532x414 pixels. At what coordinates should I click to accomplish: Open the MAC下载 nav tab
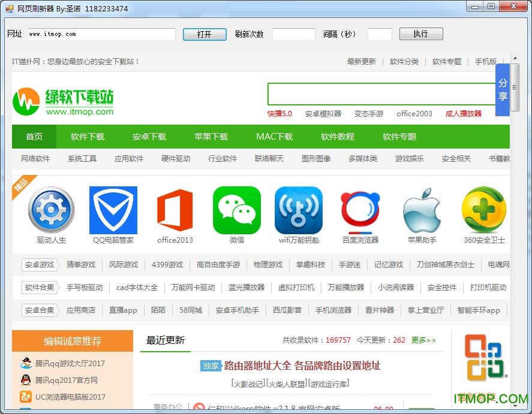pos(274,137)
